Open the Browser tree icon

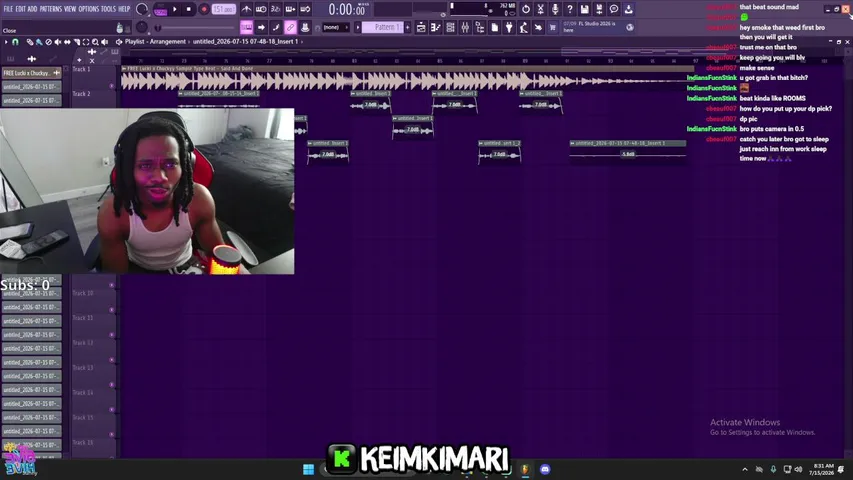pyautogui.click(x=480, y=27)
